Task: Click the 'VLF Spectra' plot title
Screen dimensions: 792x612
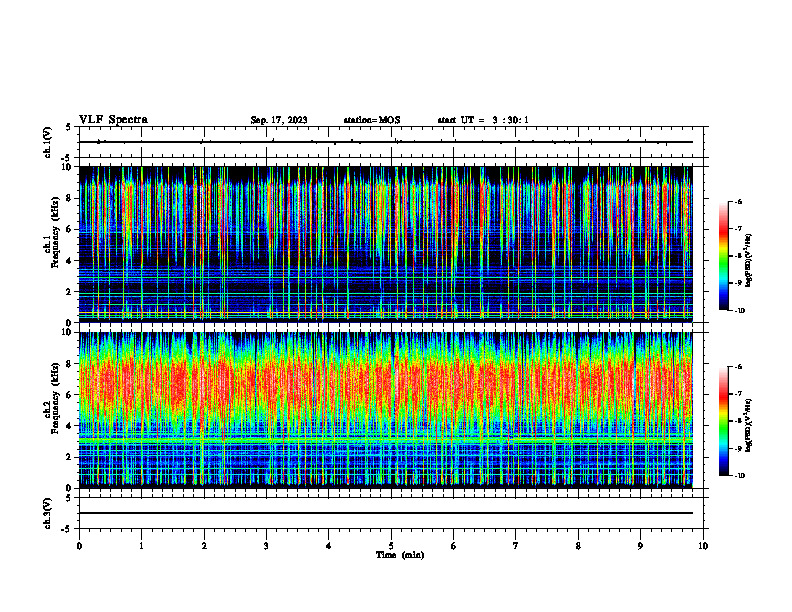Action: click(x=113, y=120)
